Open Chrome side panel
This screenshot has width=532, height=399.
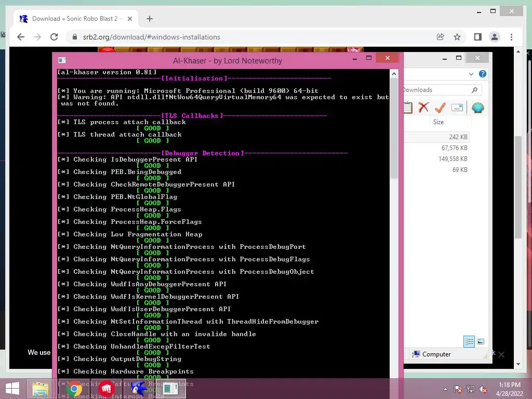[478, 37]
